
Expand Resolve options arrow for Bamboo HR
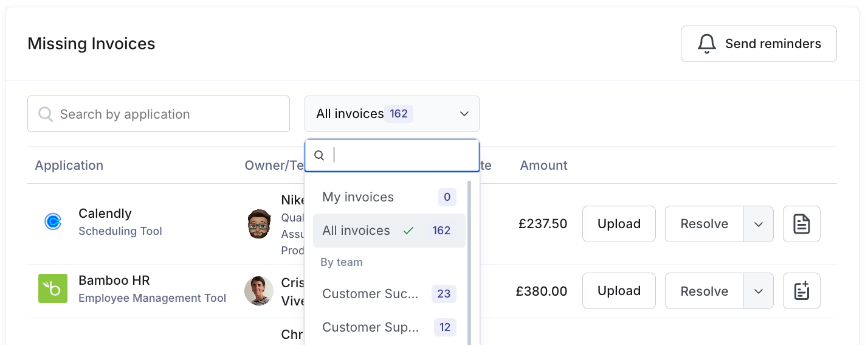[x=758, y=291]
